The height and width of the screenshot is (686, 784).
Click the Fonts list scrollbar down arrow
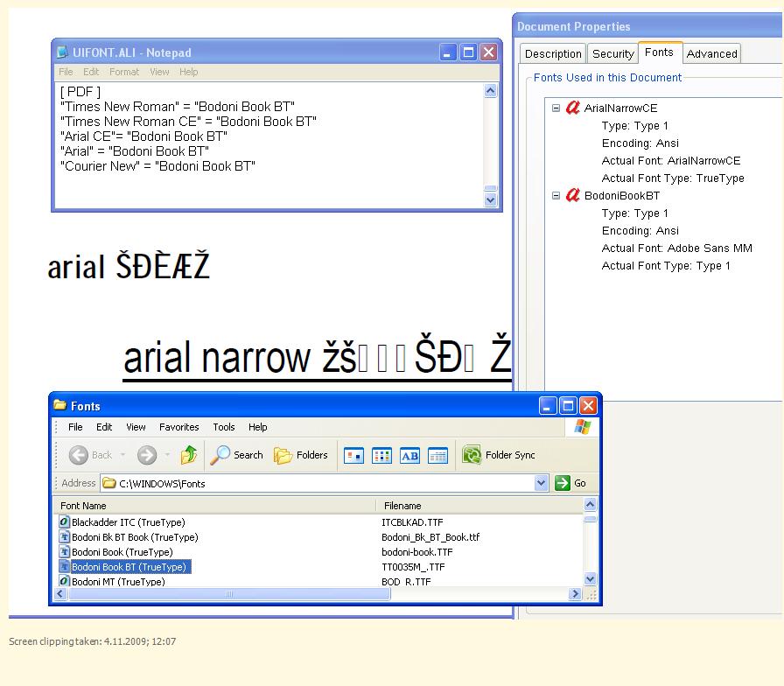tap(590, 579)
